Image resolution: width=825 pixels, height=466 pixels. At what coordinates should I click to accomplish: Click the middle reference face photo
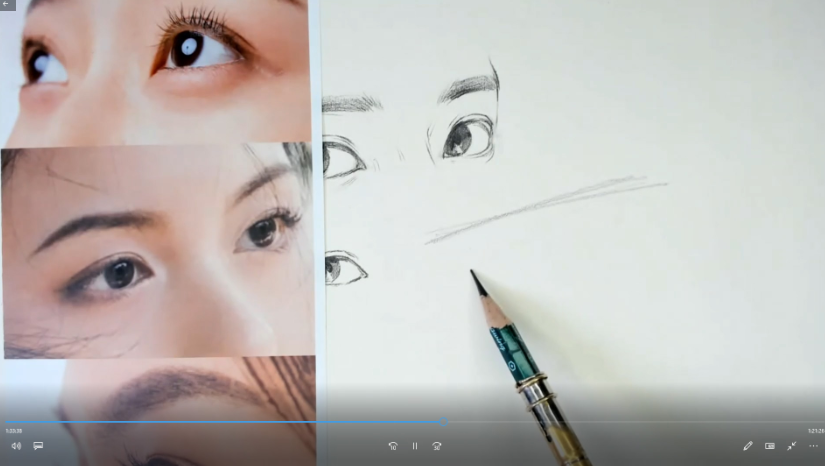[x=158, y=251]
